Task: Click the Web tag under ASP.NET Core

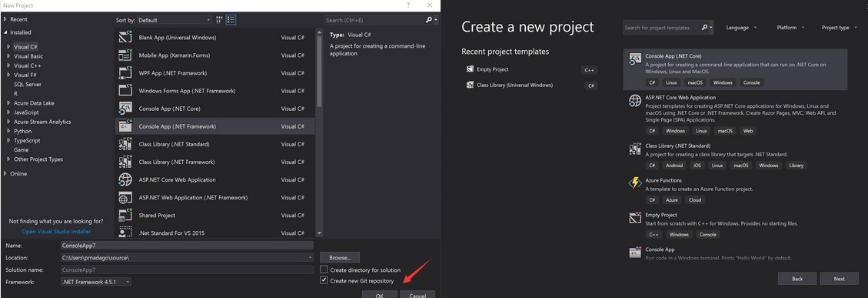Action: point(748,131)
